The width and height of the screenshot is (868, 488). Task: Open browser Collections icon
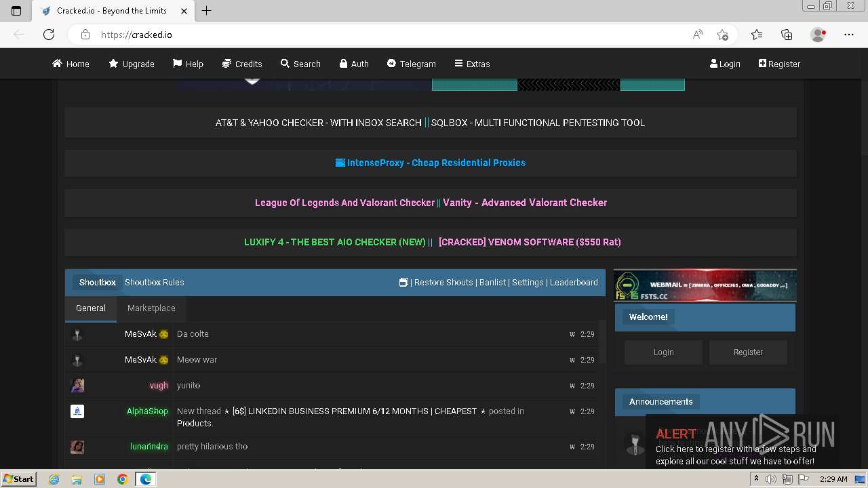(x=787, y=35)
